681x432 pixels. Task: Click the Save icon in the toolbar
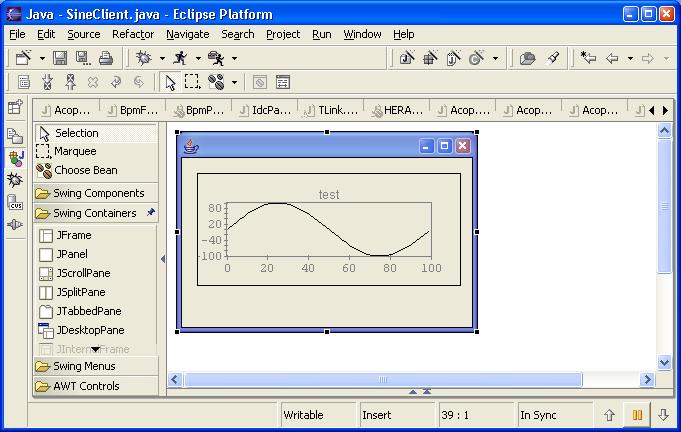(60, 58)
